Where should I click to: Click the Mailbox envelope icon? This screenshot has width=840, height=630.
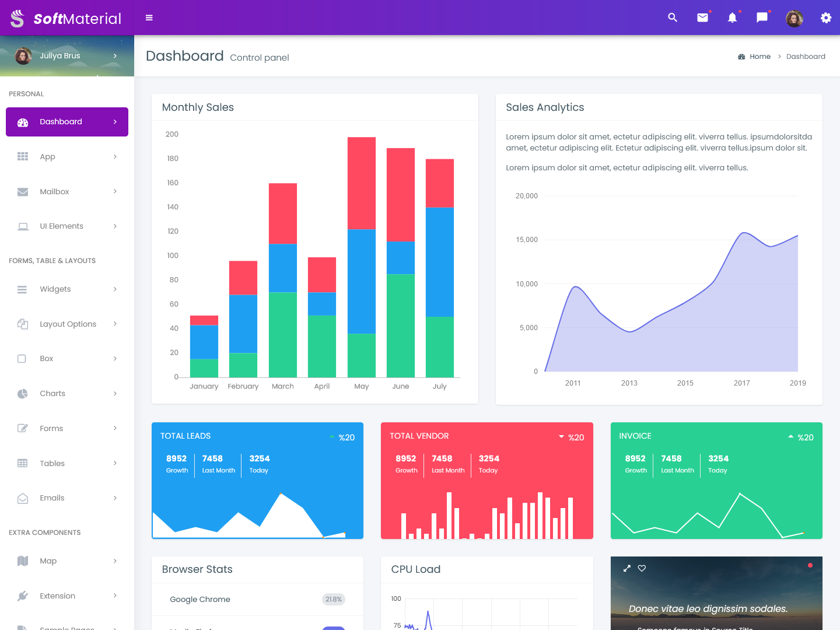[x=23, y=192]
